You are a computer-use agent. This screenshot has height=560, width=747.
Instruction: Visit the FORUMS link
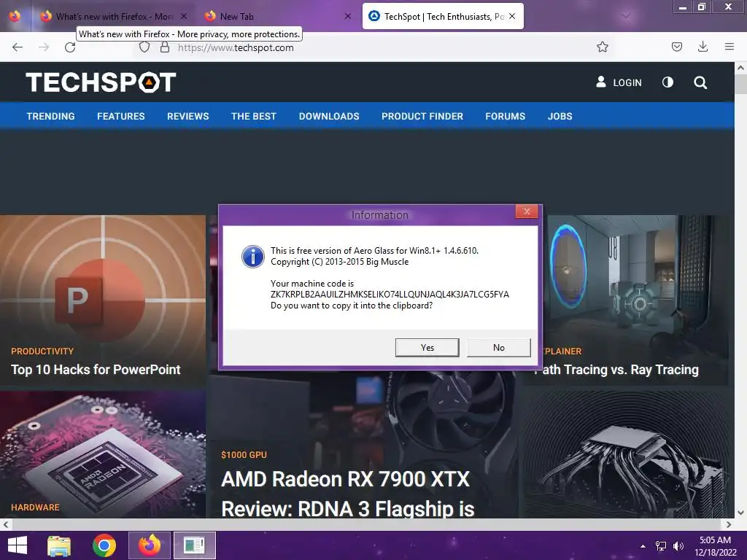pyautogui.click(x=506, y=116)
